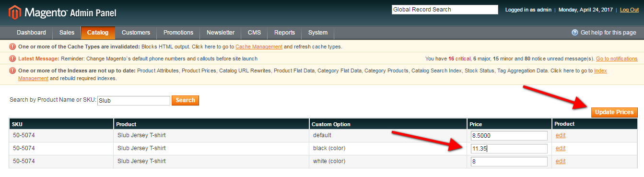The image size is (644, 177).
Task: Open the Customers menu
Action: tap(136, 33)
